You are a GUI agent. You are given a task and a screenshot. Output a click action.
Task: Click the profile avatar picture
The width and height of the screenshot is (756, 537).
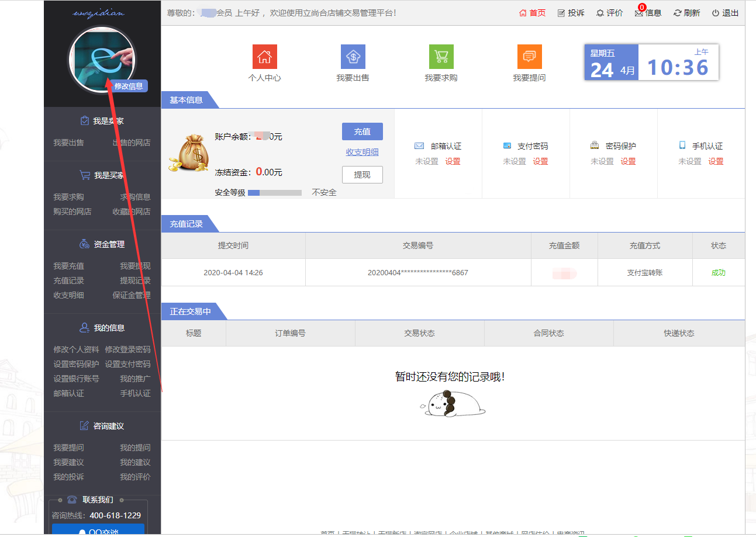click(x=101, y=58)
